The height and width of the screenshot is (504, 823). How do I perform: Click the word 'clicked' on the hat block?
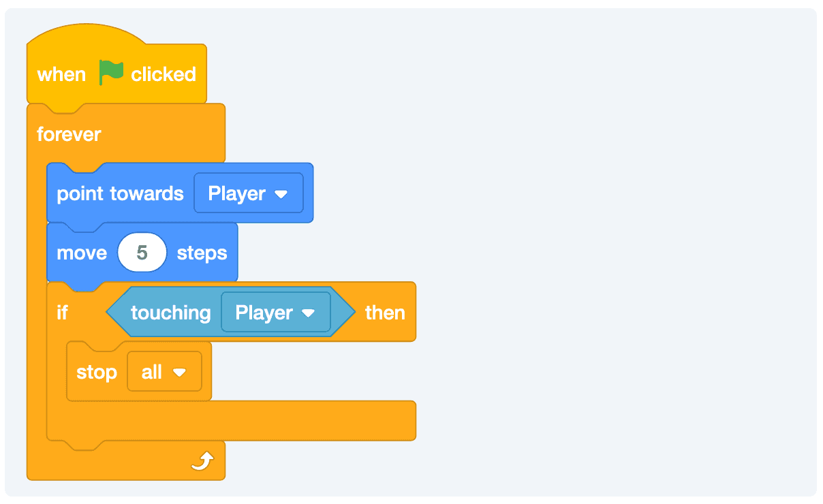click(164, 74)
